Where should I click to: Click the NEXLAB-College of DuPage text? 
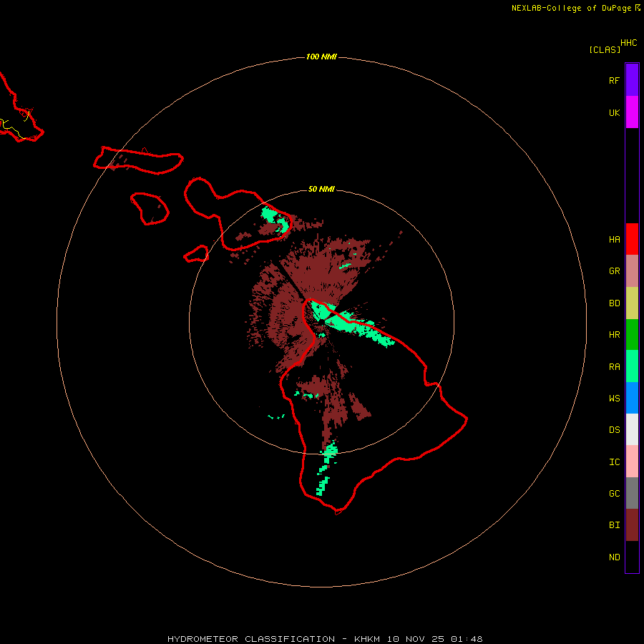pos(571,8)
